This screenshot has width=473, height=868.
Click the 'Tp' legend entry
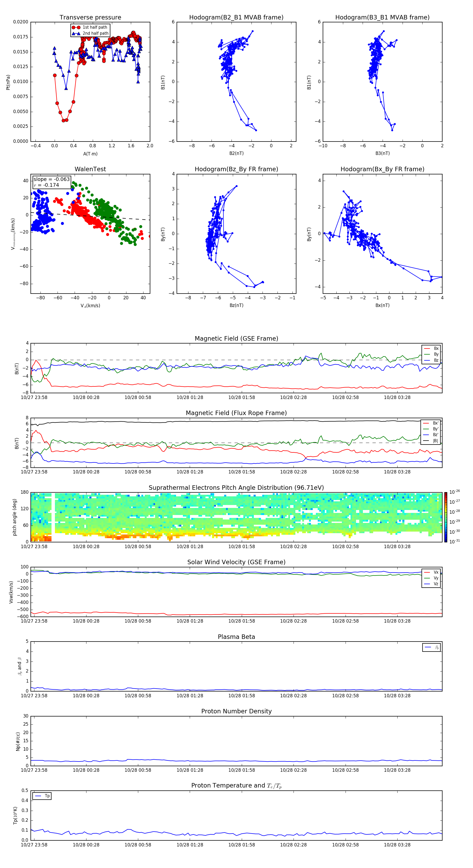42,796
